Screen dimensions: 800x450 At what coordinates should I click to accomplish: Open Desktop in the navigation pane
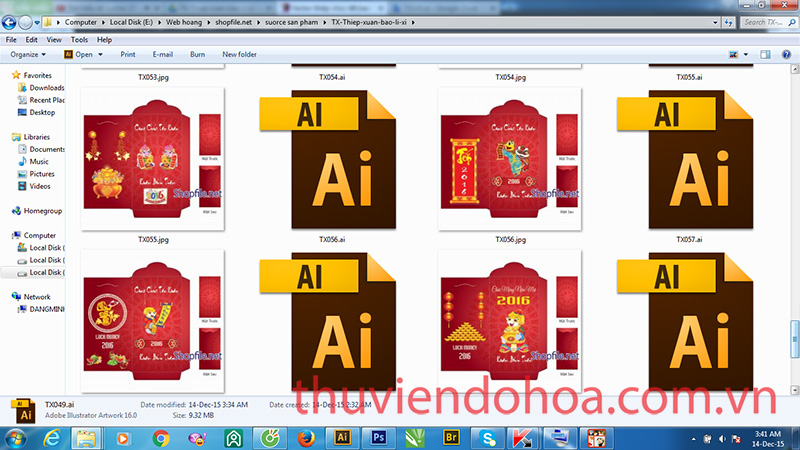coord(36,112)
